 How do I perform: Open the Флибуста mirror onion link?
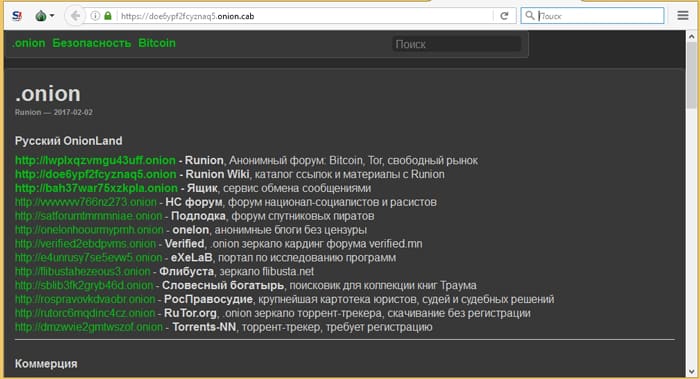point(83,271)
